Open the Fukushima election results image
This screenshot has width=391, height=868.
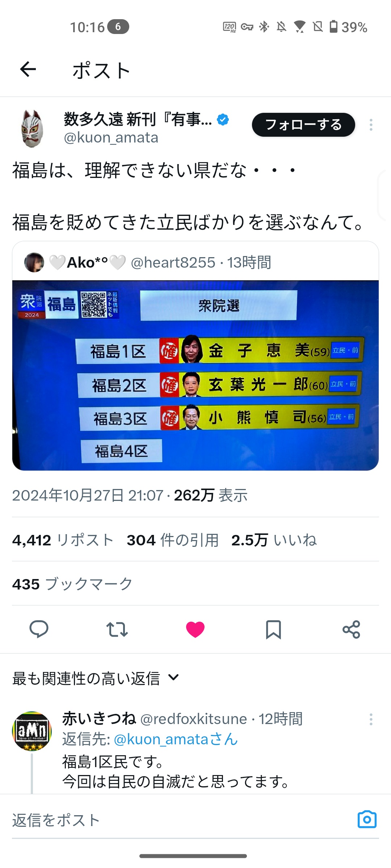(x=195, y=375)
